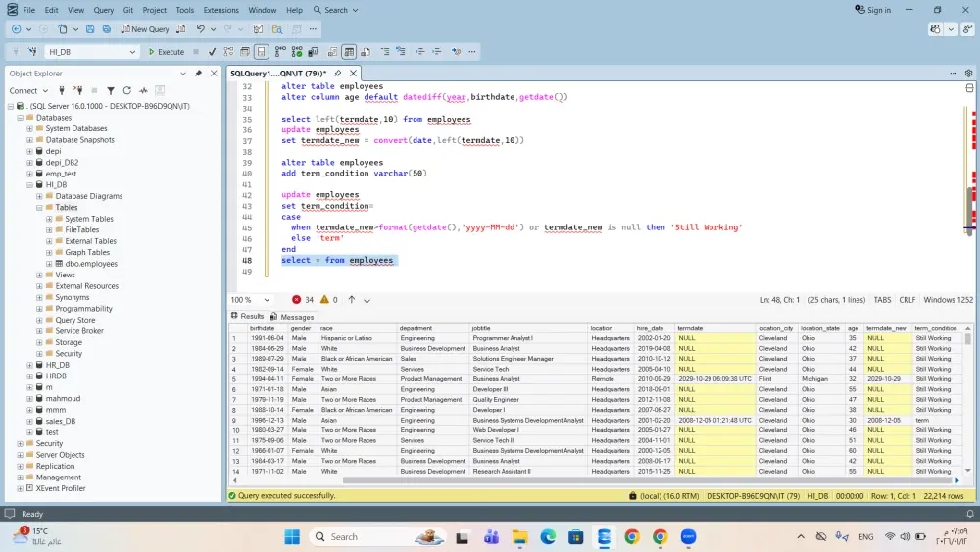Open the HI_DB database dropdown
The image size is (980, 552).
pyautogui.click(x=91, y=52)
